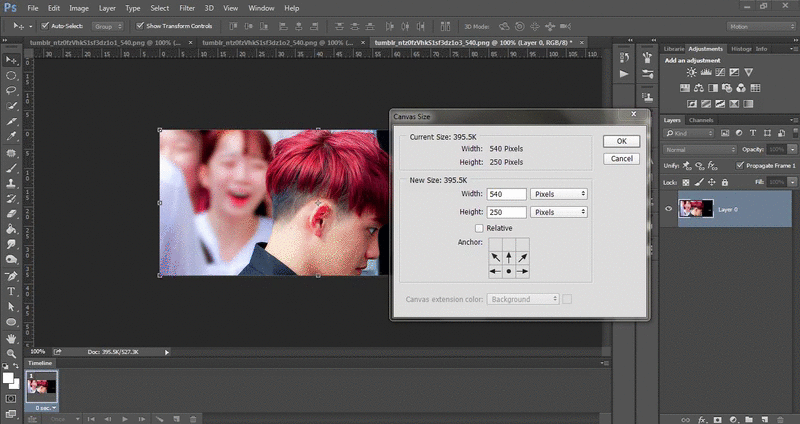Click the canvas Width input field

507,194
